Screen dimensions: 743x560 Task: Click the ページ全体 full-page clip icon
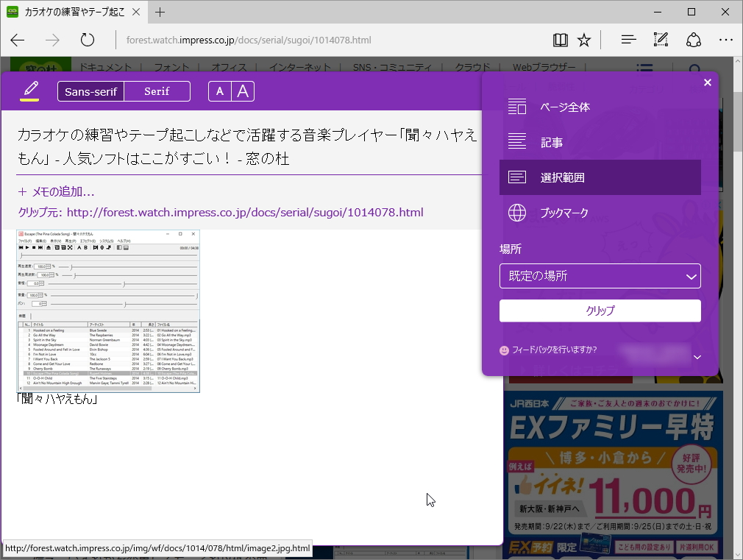(518, 107)
